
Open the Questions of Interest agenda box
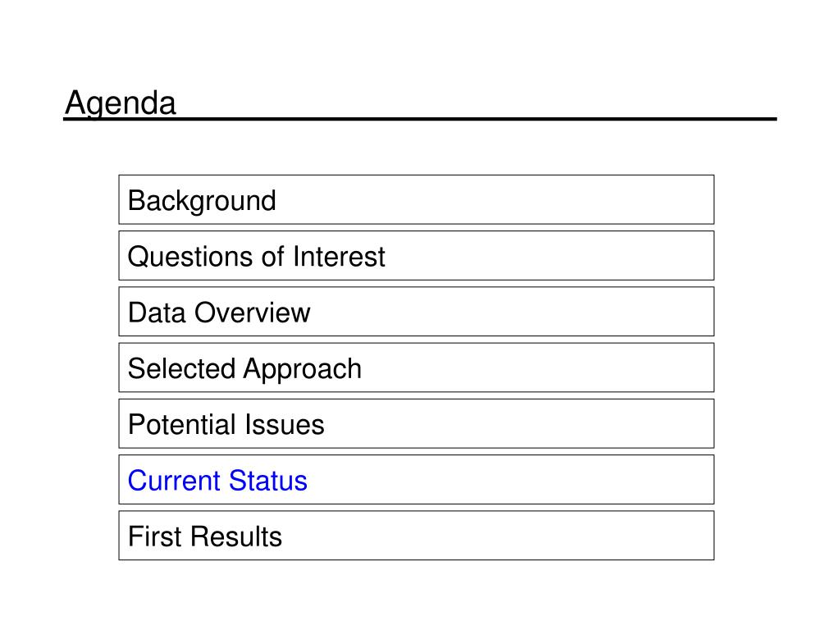pos(416,256)
